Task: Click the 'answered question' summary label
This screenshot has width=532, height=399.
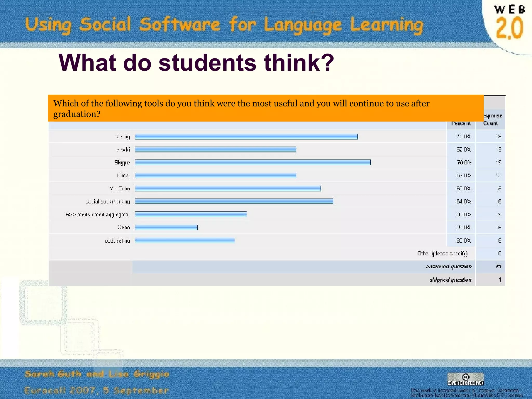Action: click(x=449, y=267)
